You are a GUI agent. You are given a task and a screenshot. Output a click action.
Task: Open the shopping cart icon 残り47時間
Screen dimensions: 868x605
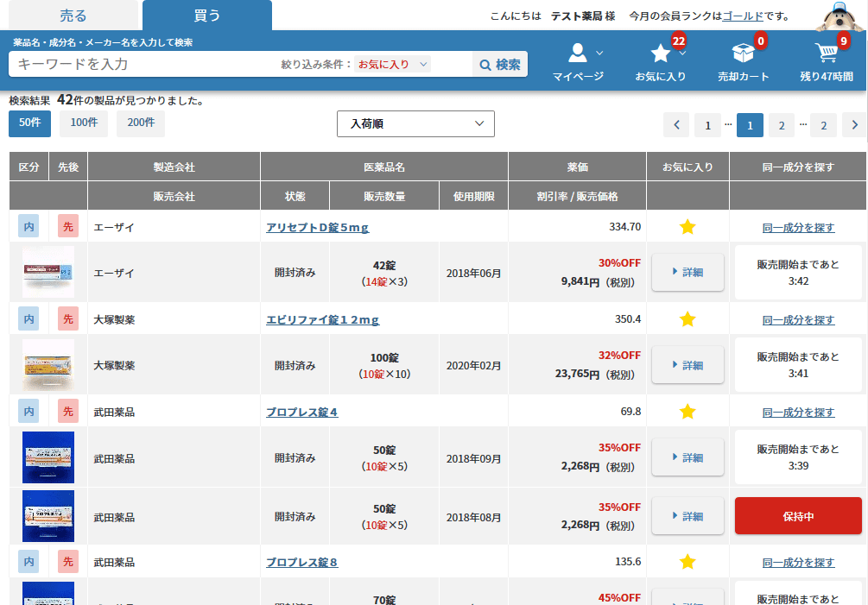click(826, 53)
